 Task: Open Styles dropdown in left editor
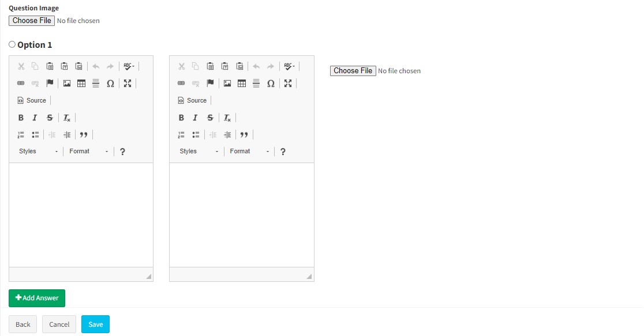pos(38,152)
